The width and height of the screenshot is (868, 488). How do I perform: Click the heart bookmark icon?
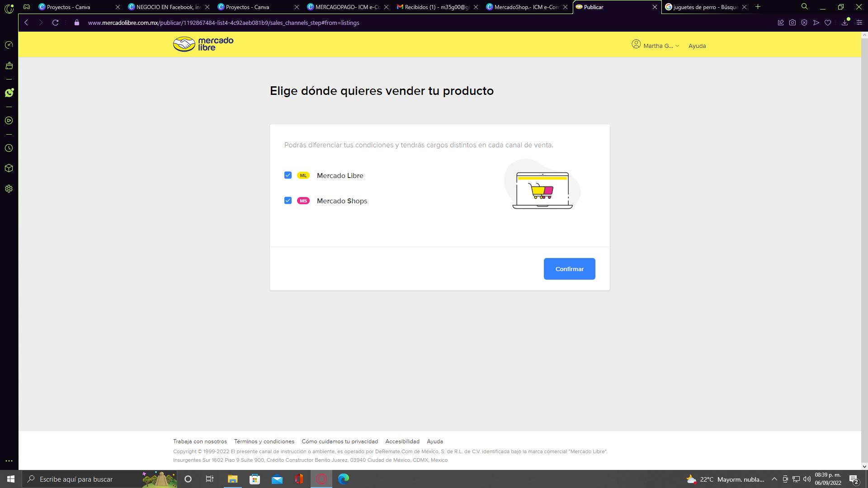pyautogui.click(x=828, y=23)
